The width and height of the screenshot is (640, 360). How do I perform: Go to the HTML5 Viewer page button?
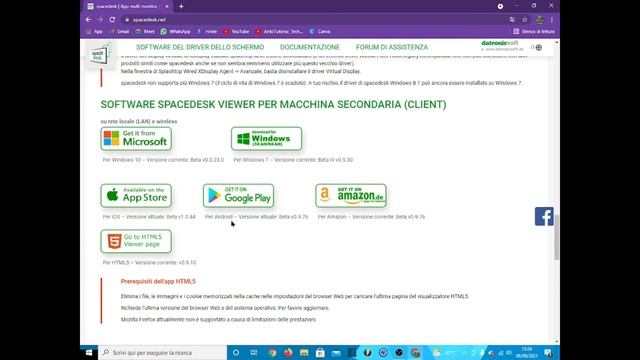tap(136, 241)
